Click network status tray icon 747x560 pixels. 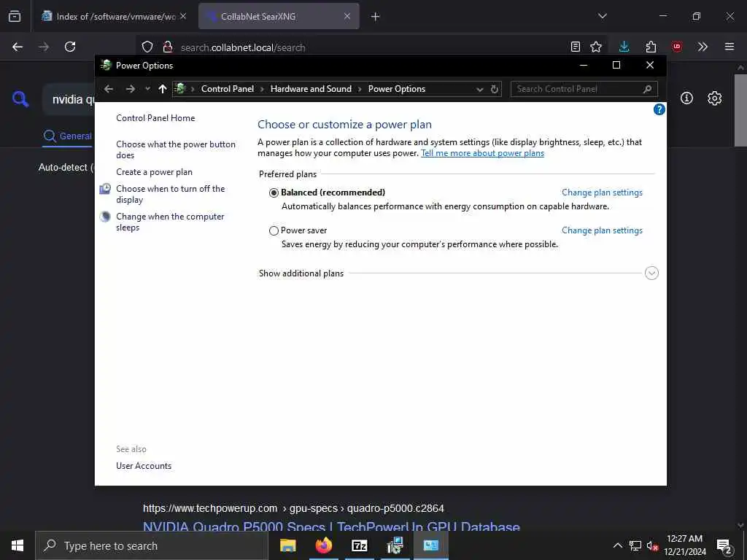(635, 545)
